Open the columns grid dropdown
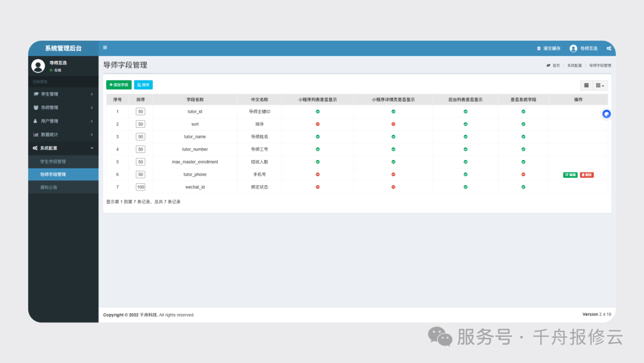This screenshot has width=644, height=363. 600,85
